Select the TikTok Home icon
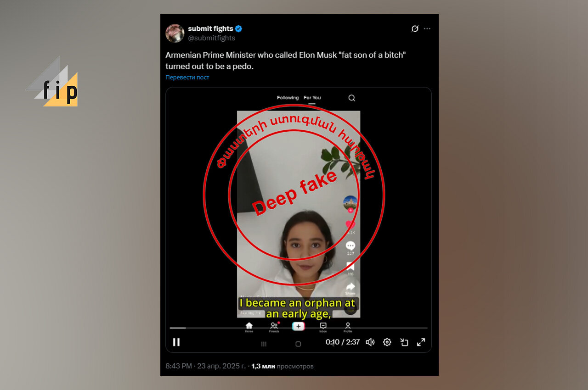 pos(249,326)
